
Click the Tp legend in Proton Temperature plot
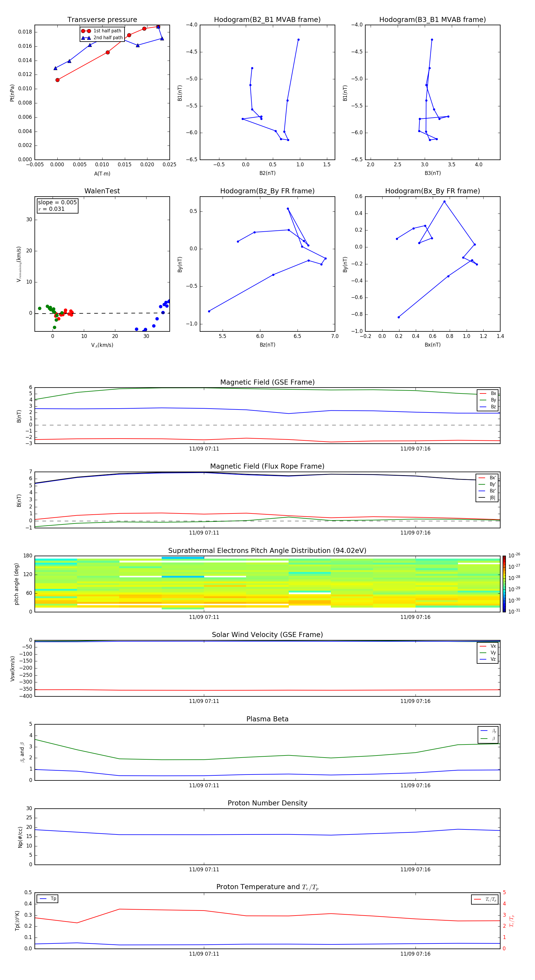point(48,899)
